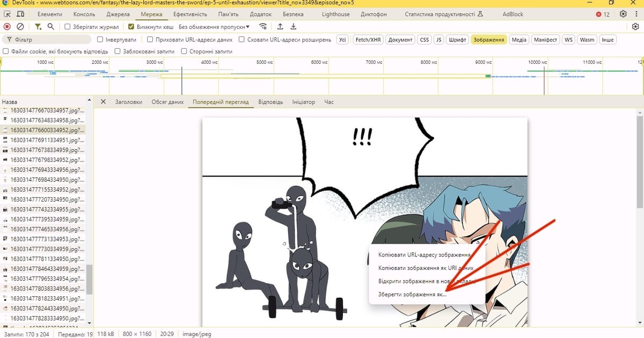The height and width of the screenshot is (338, 644).
Task: Toggle the device toolbar icon
Action: click(23, 14)
